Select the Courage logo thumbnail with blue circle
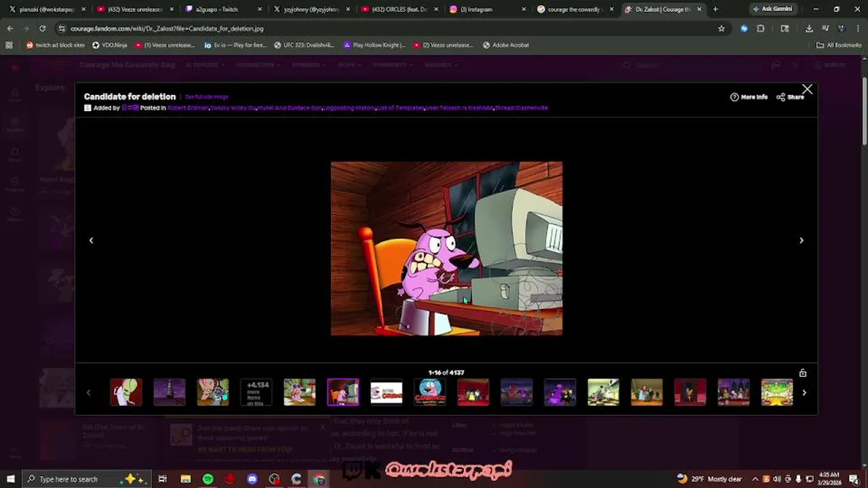Screen dimensions: 868x488 430,392
